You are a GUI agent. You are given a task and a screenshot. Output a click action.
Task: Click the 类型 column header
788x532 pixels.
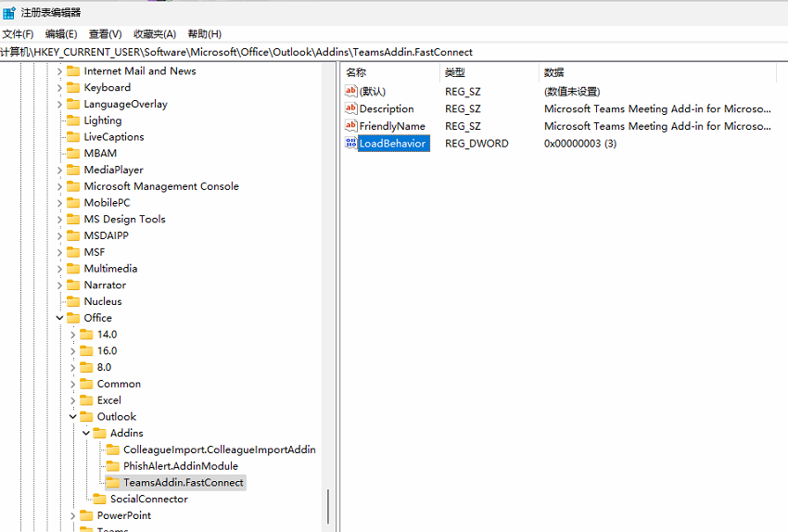(x=489, y=72)
